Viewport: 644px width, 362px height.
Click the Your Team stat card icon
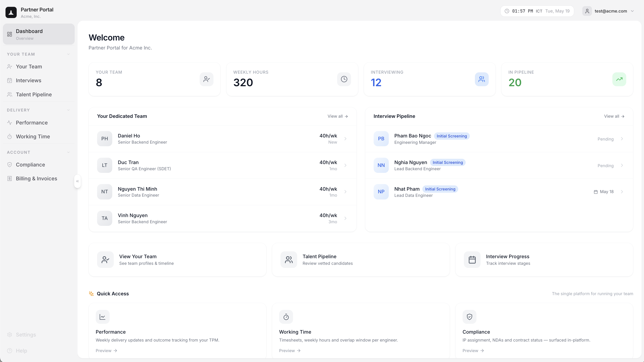(x=206, y=79)
